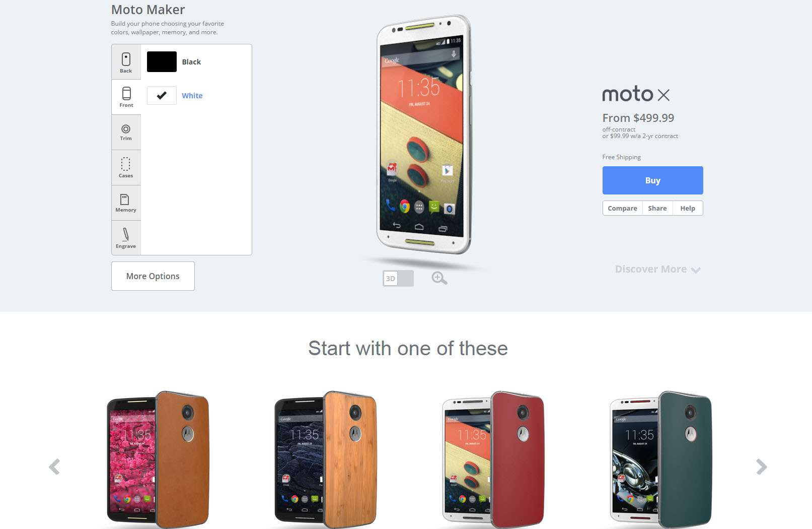The image size is (812, 529).
Task: Select the Front panel icon
Action: point(126,93)
